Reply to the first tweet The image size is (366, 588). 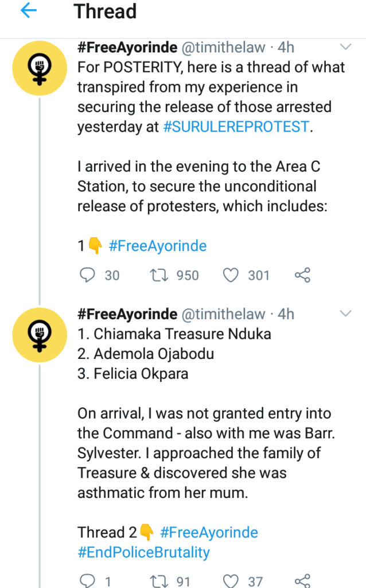87,276
